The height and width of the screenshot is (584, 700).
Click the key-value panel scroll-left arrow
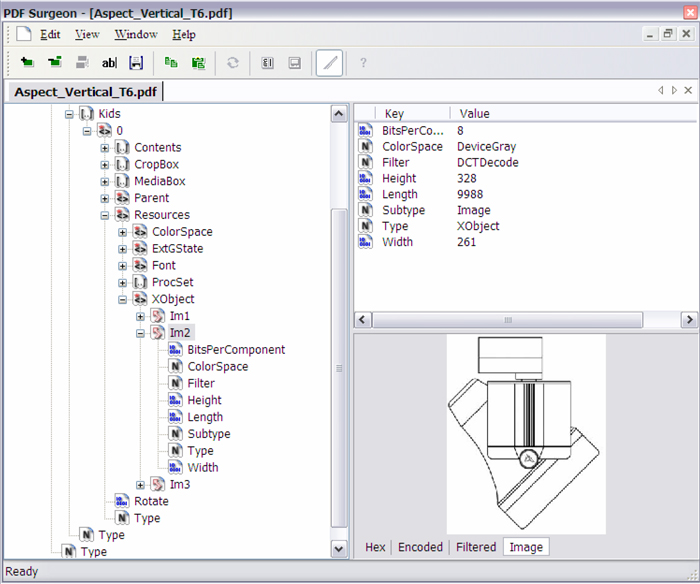coord(362,320)
